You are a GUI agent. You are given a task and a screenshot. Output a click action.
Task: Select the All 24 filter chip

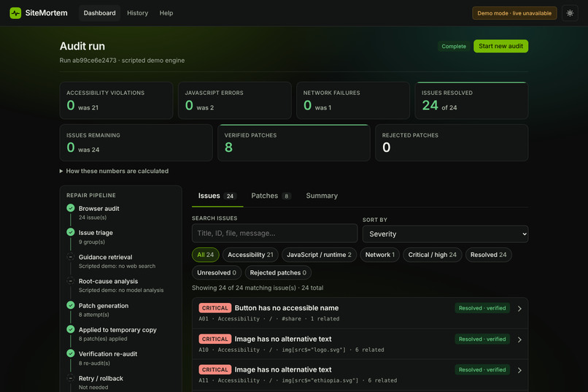tap(206, 255)
